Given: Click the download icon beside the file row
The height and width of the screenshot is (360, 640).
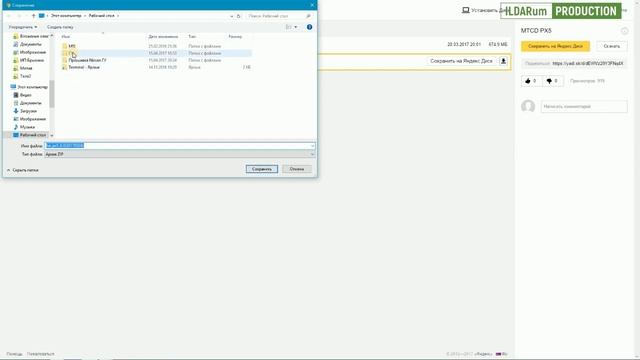Looking at the screenshot, I should click(503, 61).
